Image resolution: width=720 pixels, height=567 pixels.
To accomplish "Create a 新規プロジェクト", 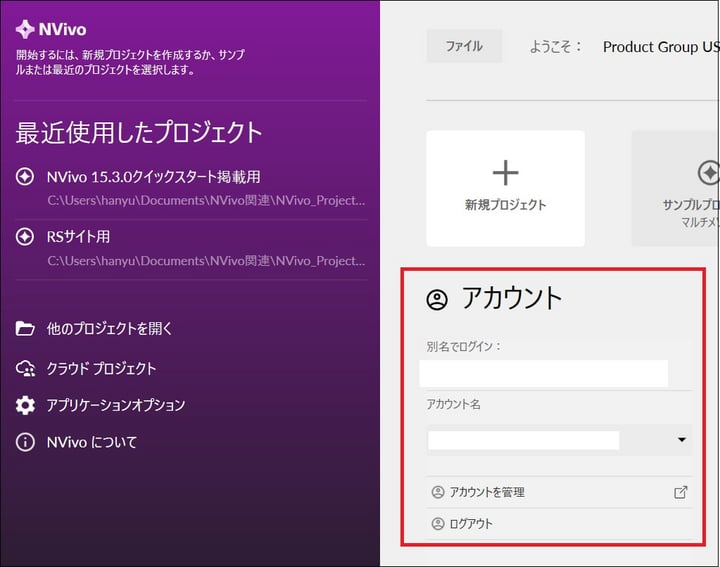I will tap(506, 189).
